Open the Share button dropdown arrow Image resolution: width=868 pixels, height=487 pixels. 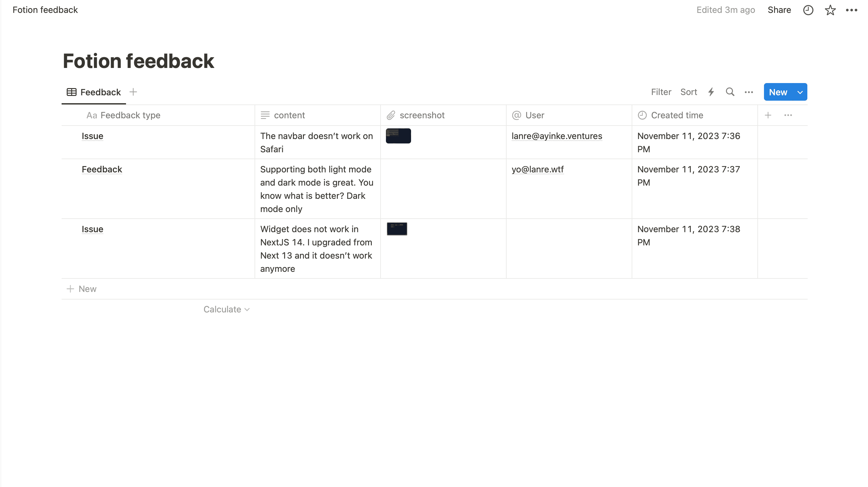pos(779,9)
